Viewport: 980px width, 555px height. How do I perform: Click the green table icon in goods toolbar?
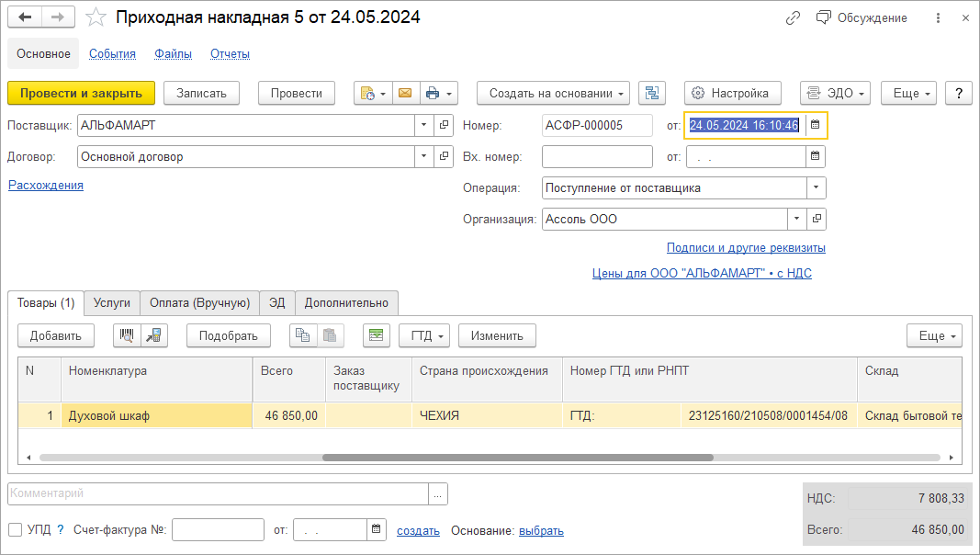tap(376, 335)
